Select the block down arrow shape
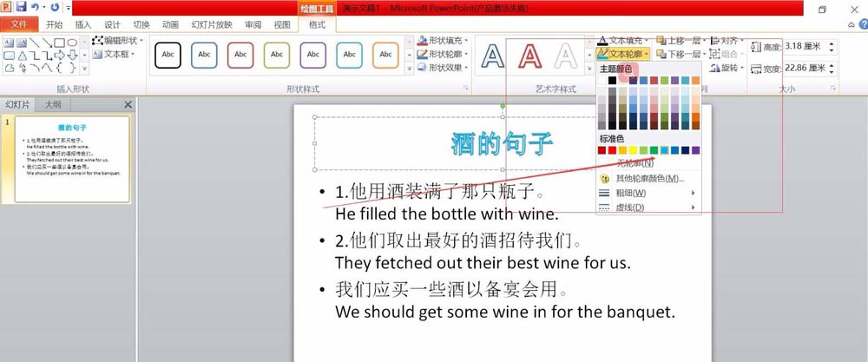This screenshot has height=362, width=868. coord(72,56)
